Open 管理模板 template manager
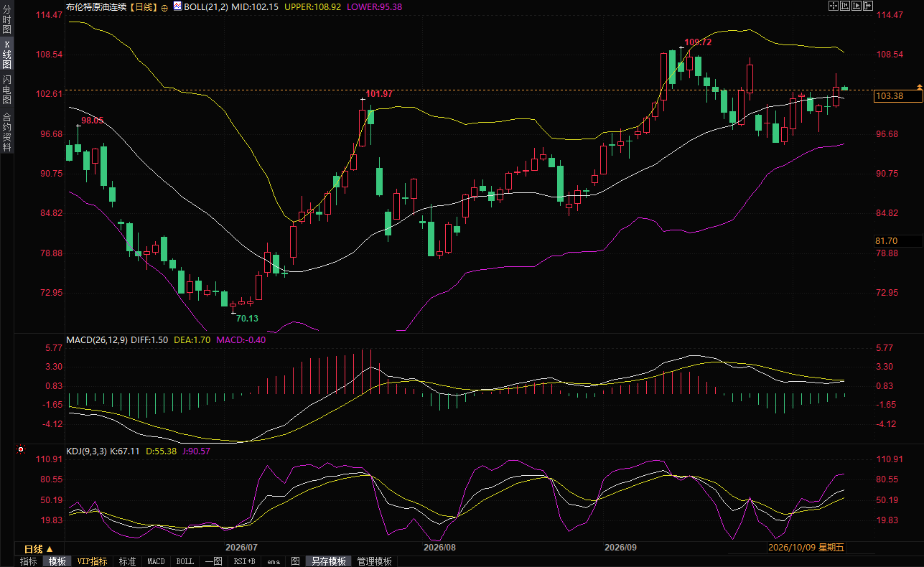 tap(375, 561)
